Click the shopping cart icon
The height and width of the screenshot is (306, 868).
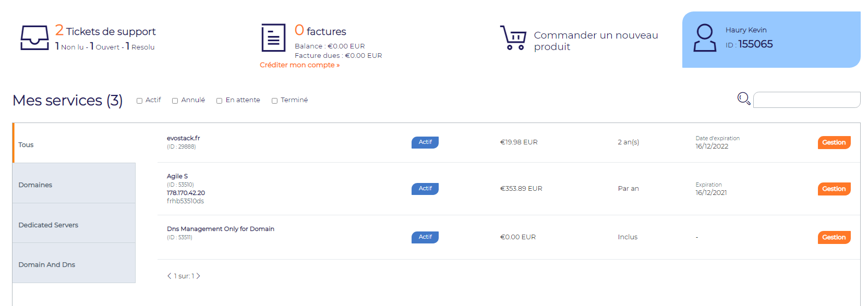513,38
